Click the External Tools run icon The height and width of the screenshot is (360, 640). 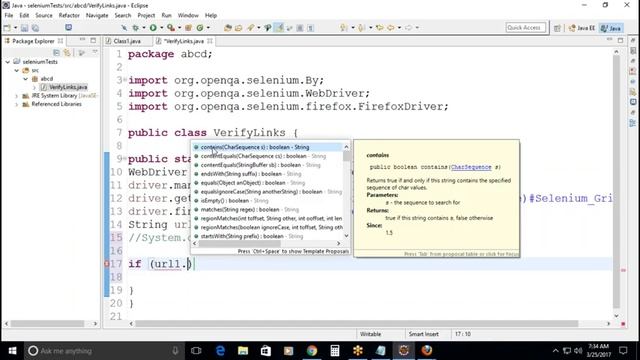pyautogui.click(x=171, y=28)
